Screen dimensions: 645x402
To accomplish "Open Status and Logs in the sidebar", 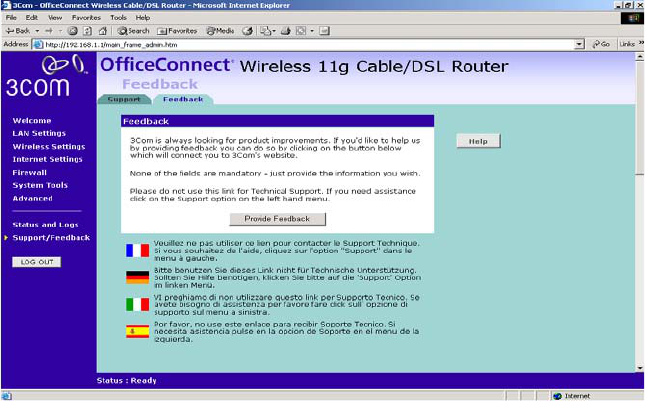I will click(45, 225).
